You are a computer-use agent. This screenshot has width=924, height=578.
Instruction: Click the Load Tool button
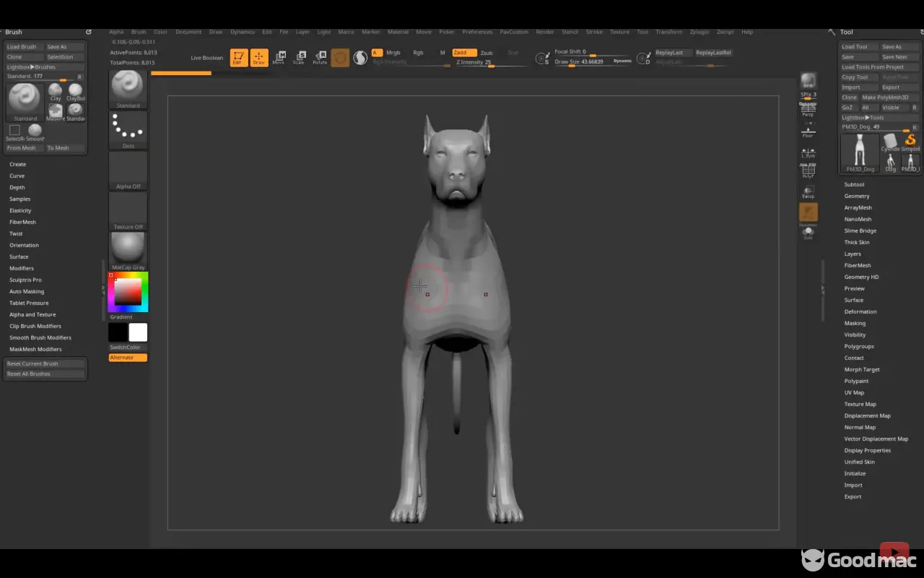point(855,47)
